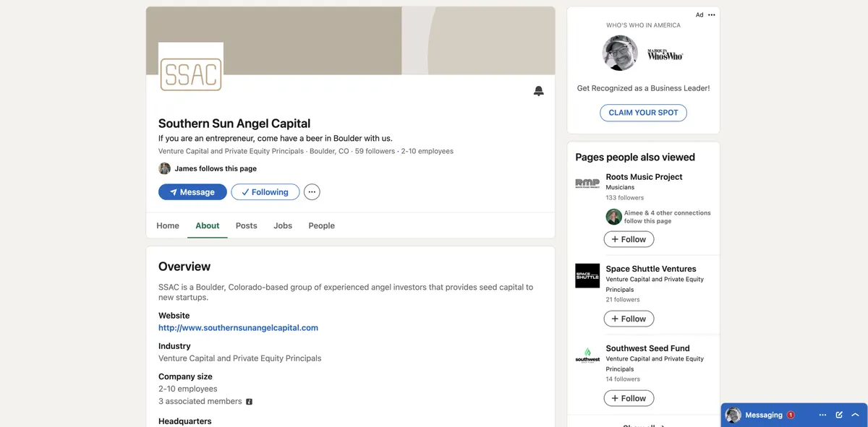Open the Roots Music Project page link
This screenshot has height=427, width=868.
pos(644,177)
